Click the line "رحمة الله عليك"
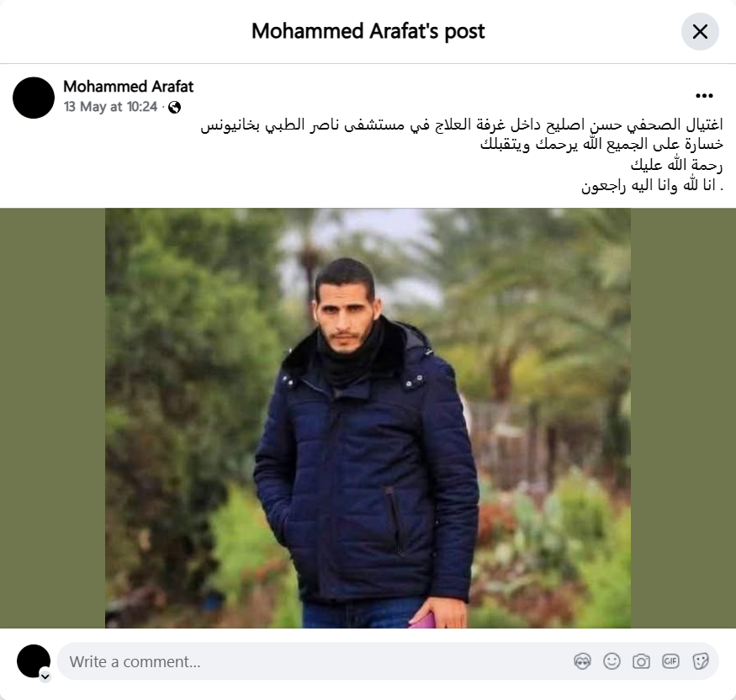This screenshot has width=736, height=700. [x=676, y=165]
